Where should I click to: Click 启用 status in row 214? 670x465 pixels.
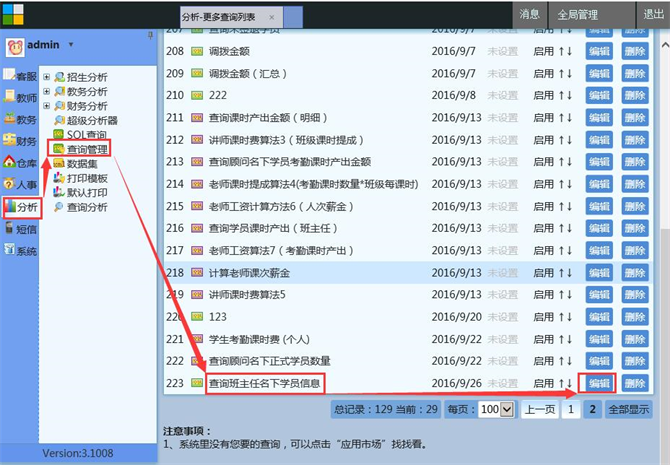(x=544, y=184)
